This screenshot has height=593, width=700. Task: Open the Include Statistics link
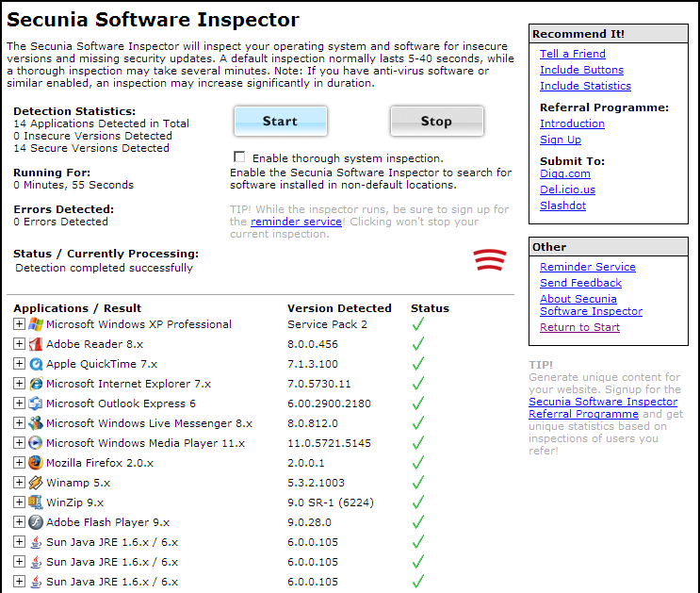pyautogui.click(x=585, y=86)
